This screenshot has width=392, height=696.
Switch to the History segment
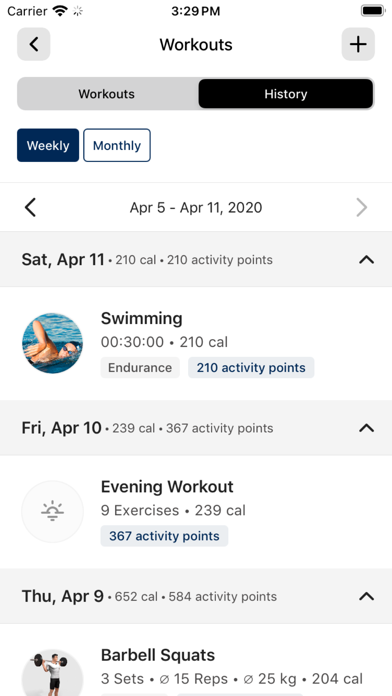285,94
